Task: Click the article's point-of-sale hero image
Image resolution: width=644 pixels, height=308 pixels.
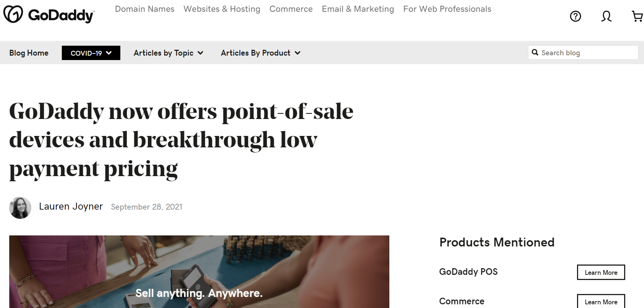Action: click(x=199, y=272)
